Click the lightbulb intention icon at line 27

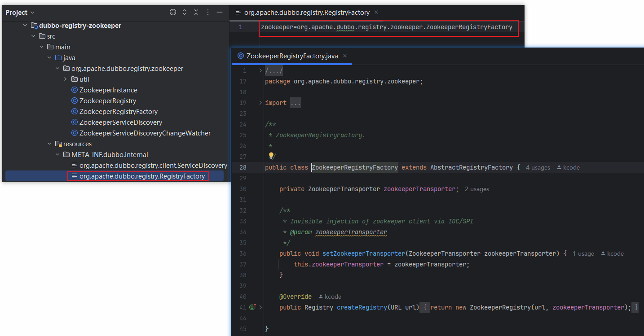(x=271, y=156)
